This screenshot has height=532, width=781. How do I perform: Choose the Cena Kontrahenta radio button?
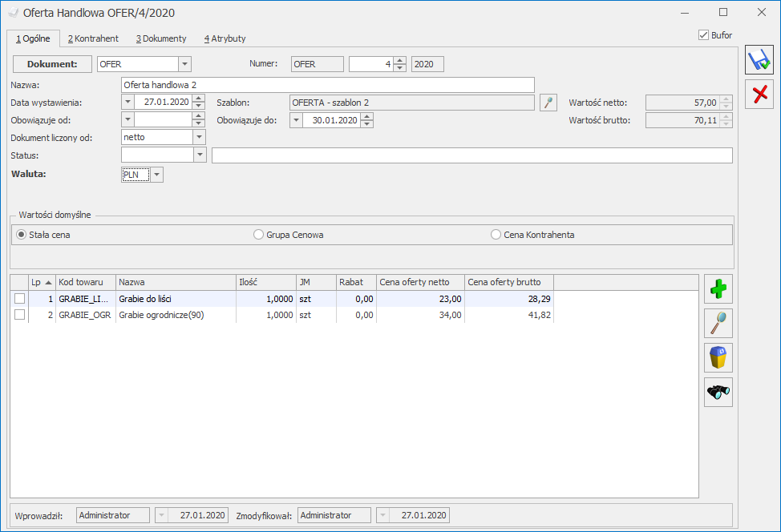click(496, 235)
